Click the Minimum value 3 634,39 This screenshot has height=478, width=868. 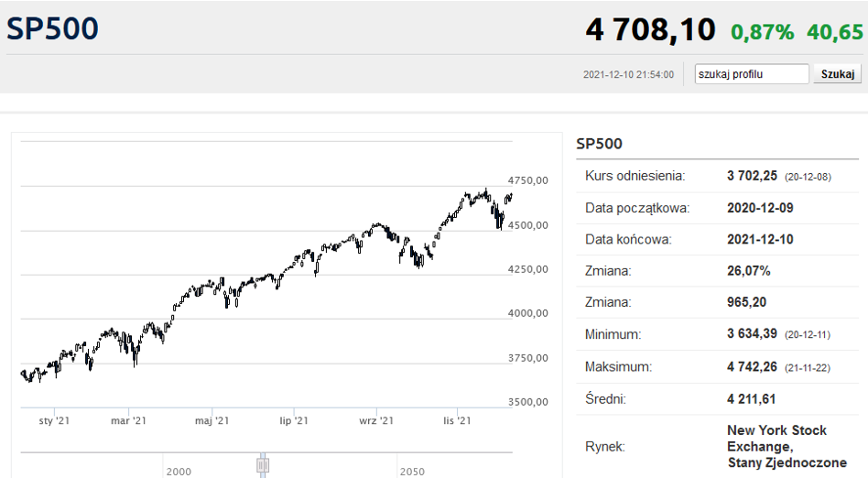(x=752, y=335)
